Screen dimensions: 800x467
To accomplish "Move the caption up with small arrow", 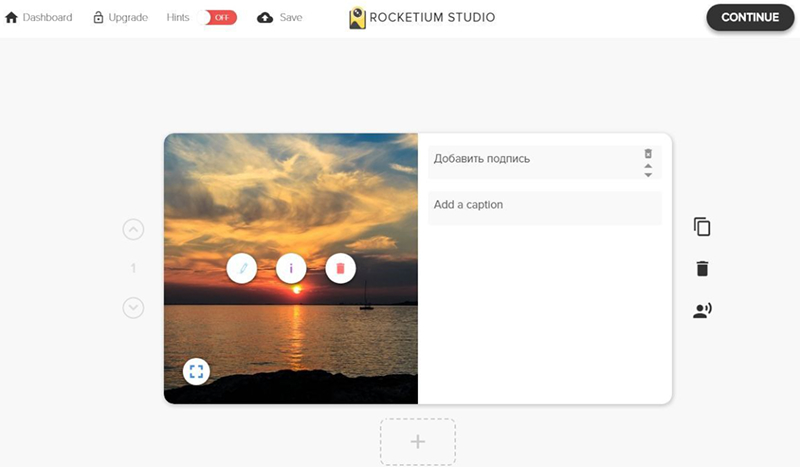I will [x=648, y=166].
